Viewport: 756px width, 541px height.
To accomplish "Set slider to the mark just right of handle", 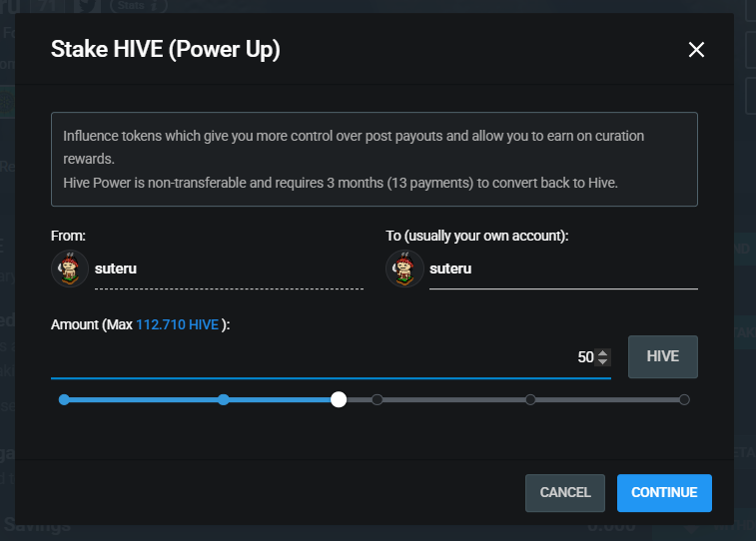I will coord(378,399).
